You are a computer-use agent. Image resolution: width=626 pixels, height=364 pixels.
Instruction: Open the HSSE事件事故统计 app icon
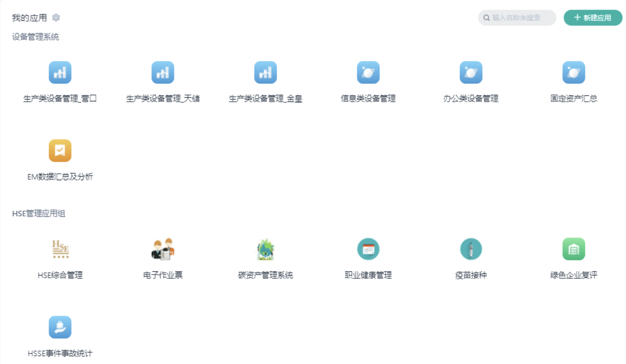60,327
